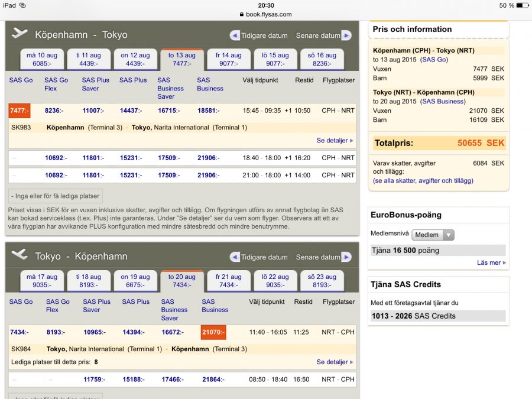Open the all taxes and fees link
This screenshot has width=532, height=399.
click(423, 181)
